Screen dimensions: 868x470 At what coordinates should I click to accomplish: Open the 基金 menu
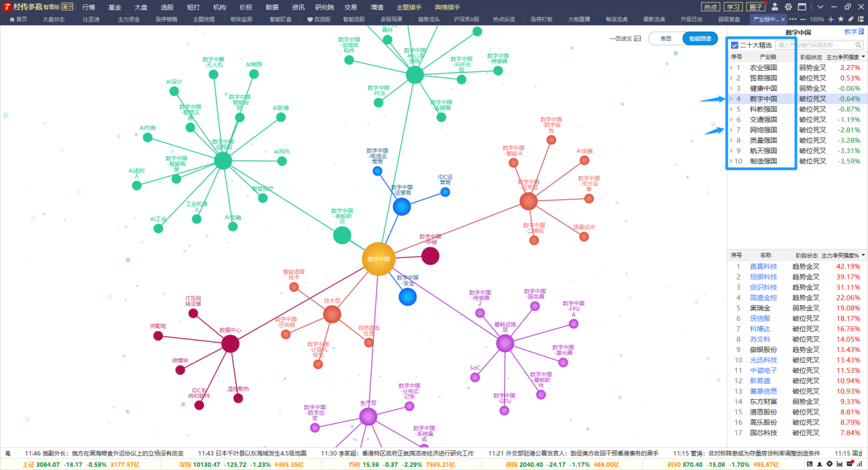tap(115, 7)
